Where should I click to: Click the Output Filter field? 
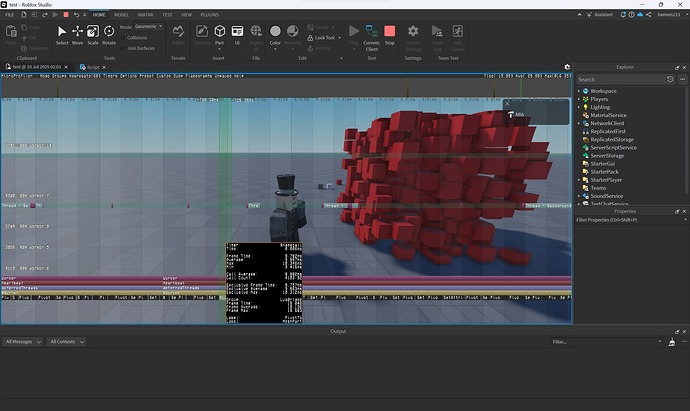(x=606, y=342)
